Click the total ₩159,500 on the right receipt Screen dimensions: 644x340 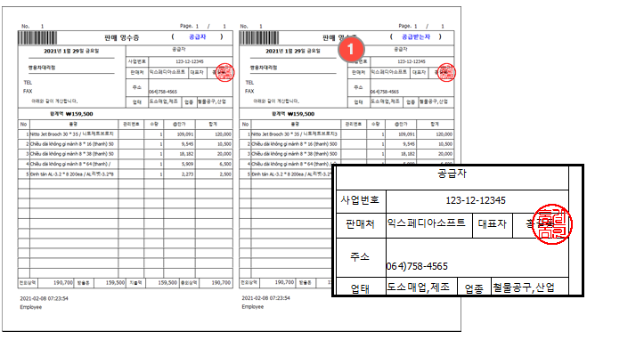coord(301,114)
